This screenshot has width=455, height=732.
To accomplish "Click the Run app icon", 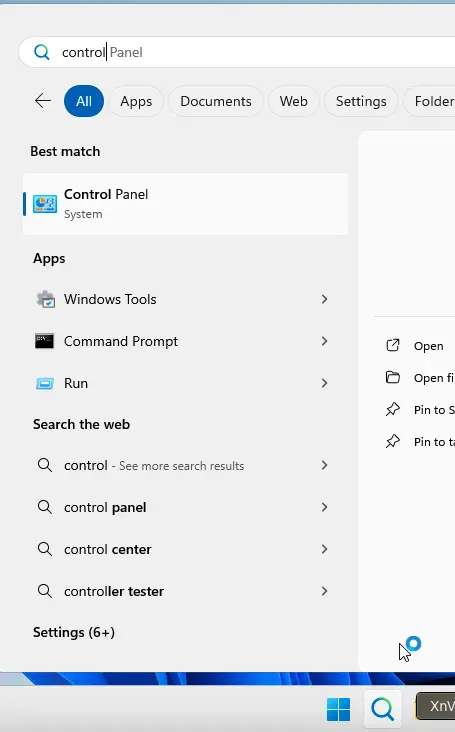I will [x=45, y=384].
